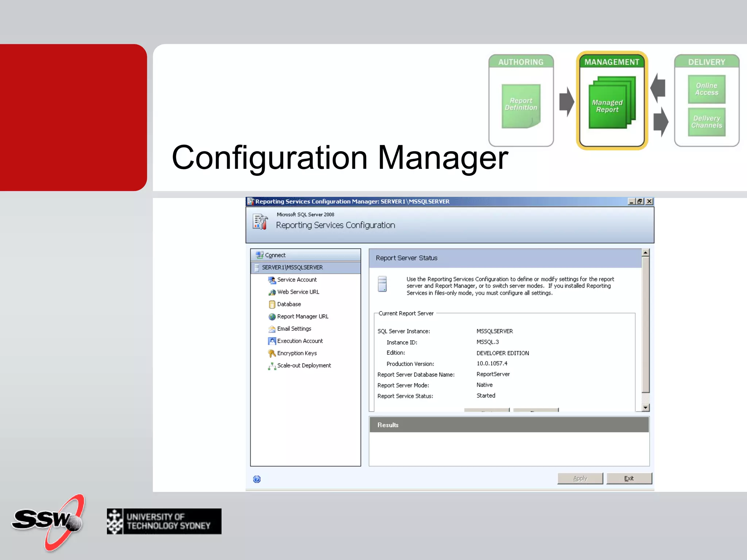Open the Service Account page
Image resolution: width=747 pixels, height=560 pixels.
click(x=297, y=280)
